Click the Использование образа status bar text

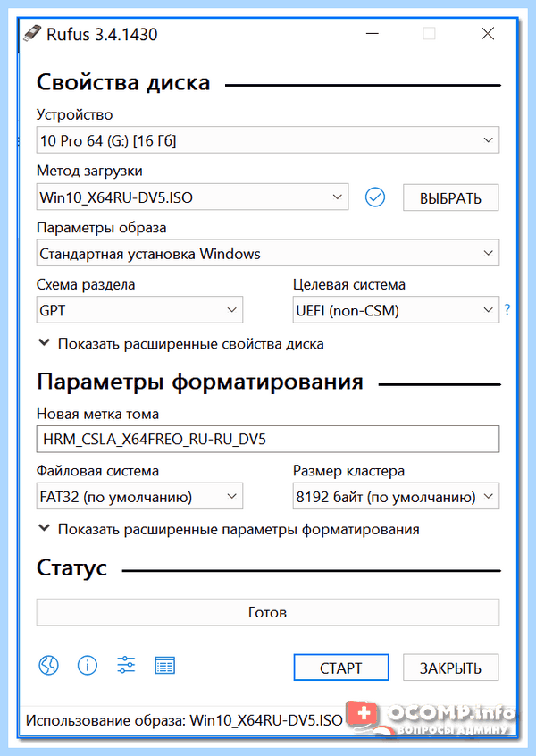tap(184, 720)
